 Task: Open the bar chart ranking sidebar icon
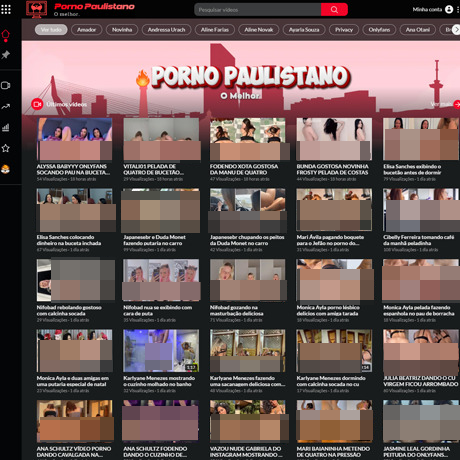(x=6, y=127)
